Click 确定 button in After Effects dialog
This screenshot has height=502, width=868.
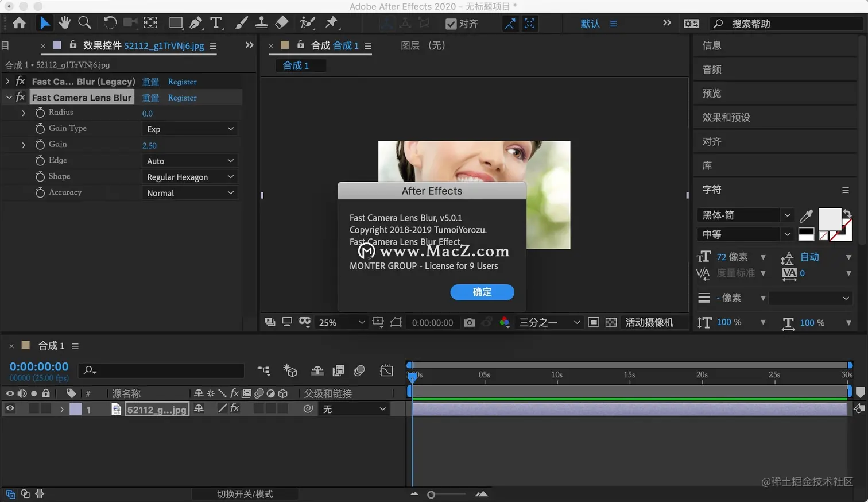pyautogui.click(x=482, y=292)
